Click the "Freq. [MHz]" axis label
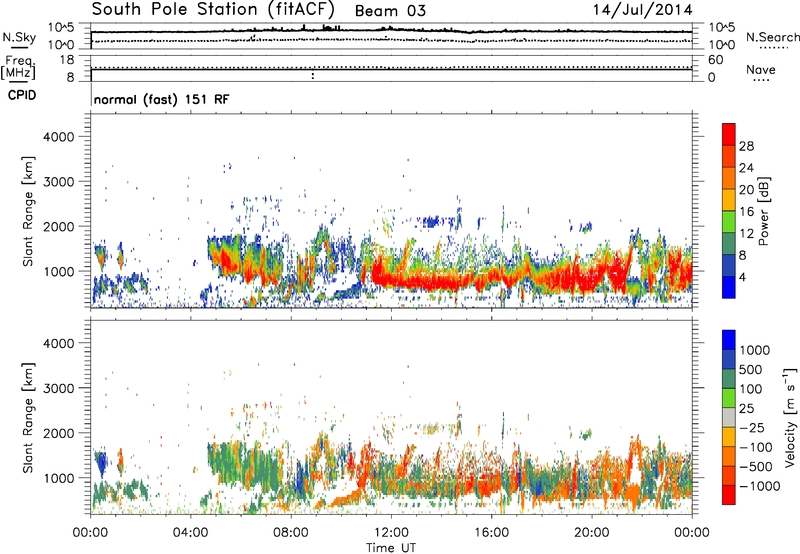 pos(18,68)
